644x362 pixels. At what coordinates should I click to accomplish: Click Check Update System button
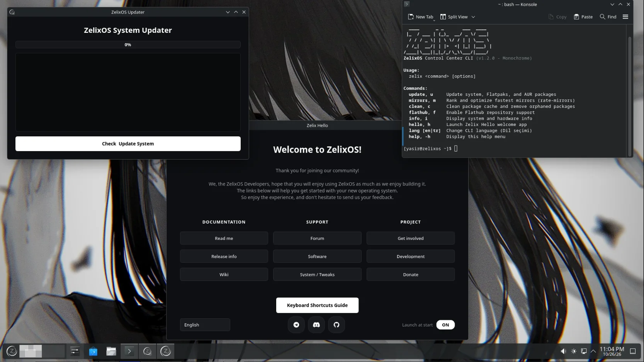click(x=128, y=144)
